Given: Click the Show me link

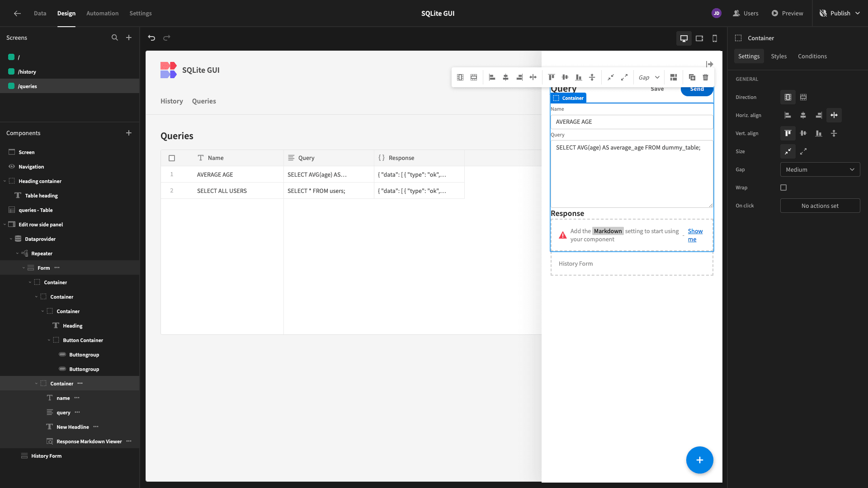Looking at the screenshot, I should (x=695, y=235).
